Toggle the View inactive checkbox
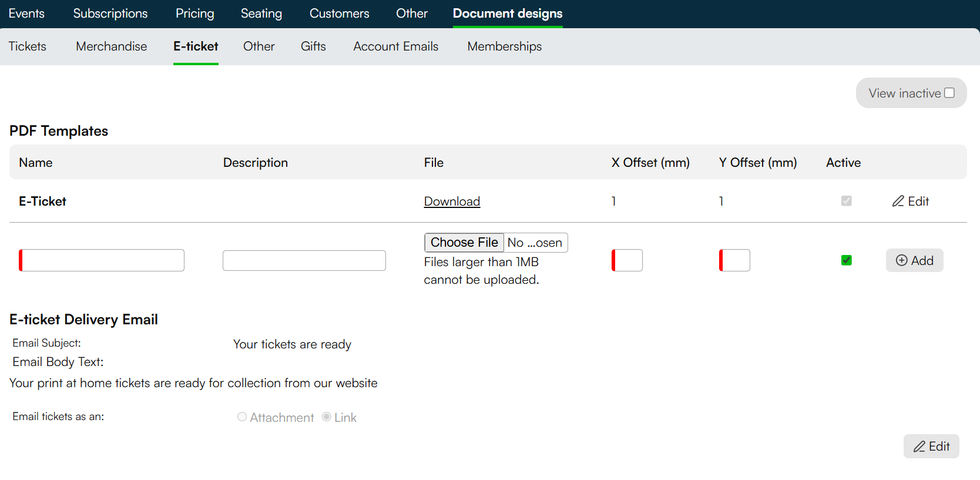Viewport: 980px width, 480px height. click(949, 93)
